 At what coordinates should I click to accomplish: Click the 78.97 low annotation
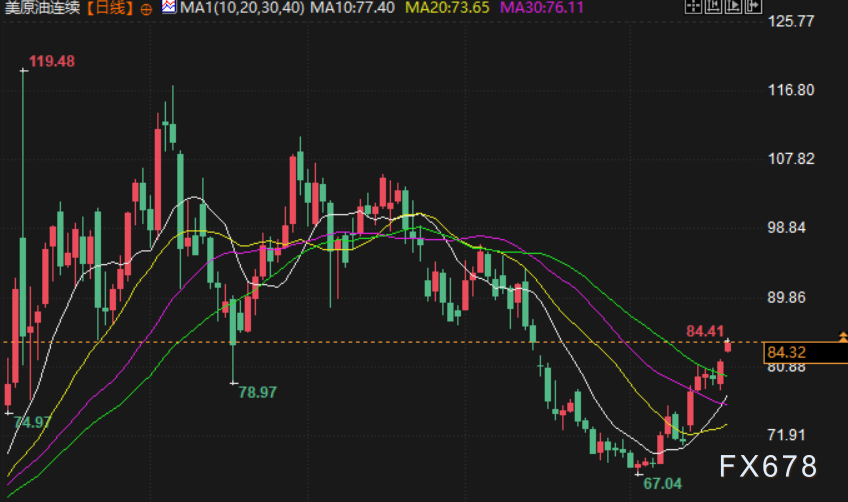(257, 392)
